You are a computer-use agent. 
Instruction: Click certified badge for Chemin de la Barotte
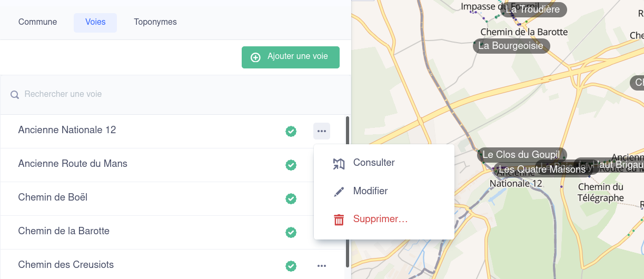click(x=291, y=232)
